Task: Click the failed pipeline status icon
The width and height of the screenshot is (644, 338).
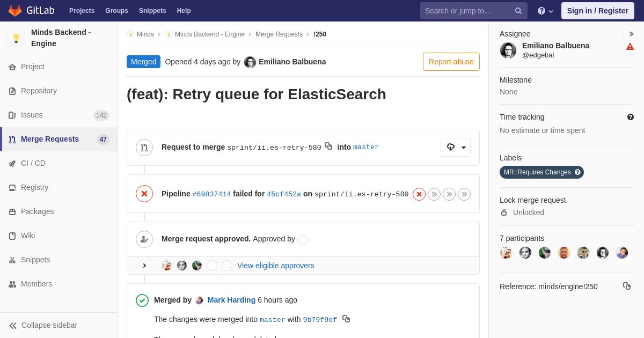Action: coord(144,194)
